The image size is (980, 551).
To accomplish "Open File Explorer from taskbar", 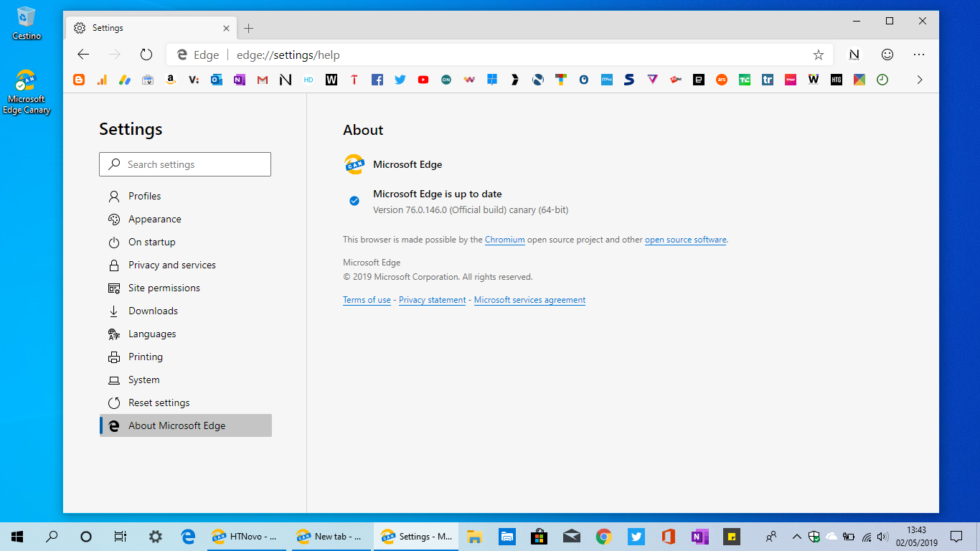I will (474, 536).
